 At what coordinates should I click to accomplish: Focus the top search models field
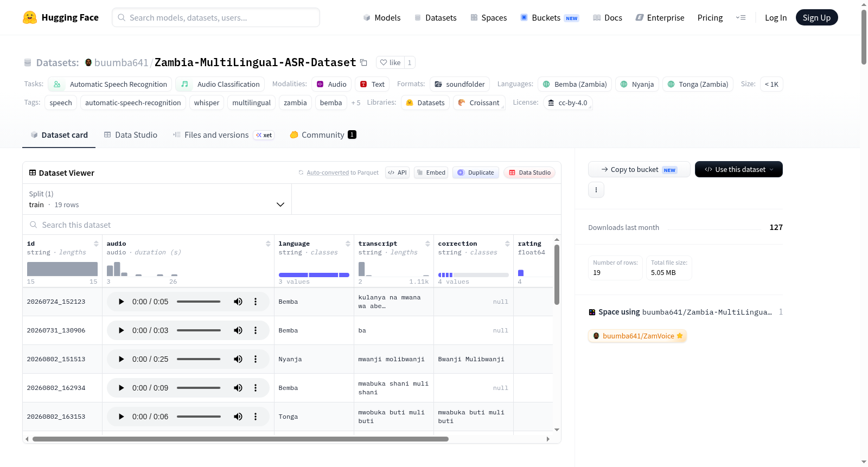(x=216, y=17)
